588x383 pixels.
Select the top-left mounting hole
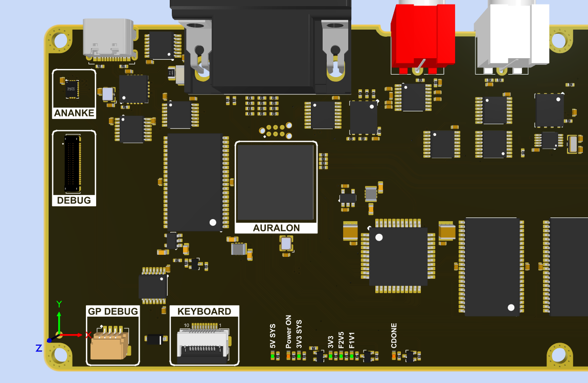(60, 40)
